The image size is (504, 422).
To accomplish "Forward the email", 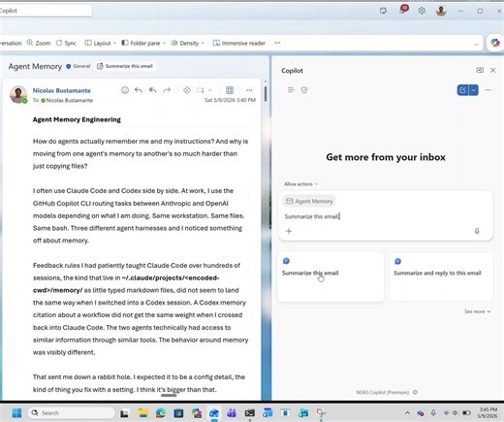I will [167, 90].
